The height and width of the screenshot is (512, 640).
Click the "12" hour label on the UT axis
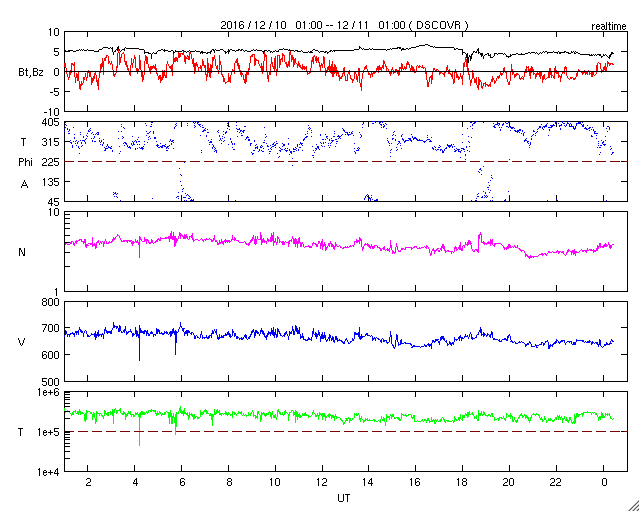point(322,483)
